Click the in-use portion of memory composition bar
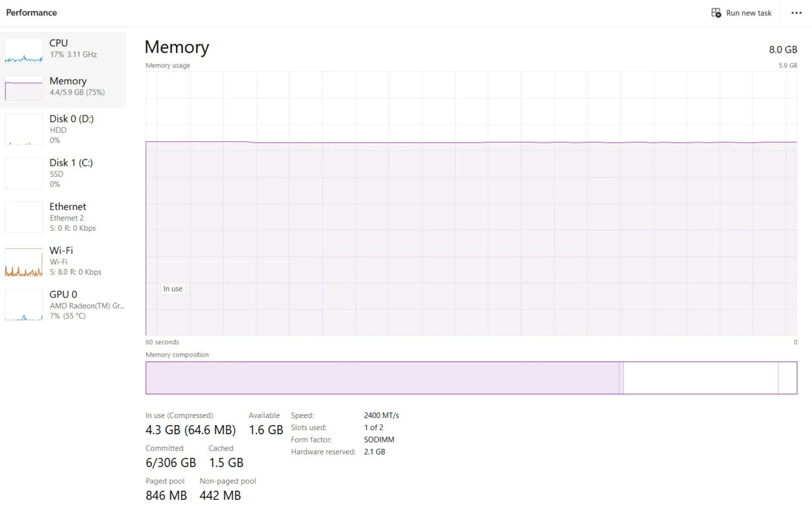This screenshot has width=812, height=516. [x=382, y=378]
